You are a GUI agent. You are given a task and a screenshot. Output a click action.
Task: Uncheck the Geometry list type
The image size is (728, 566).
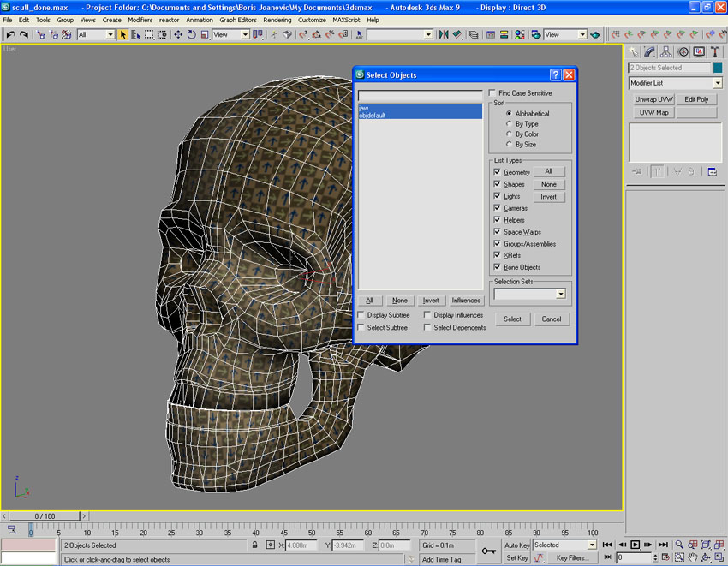(498, 172)
